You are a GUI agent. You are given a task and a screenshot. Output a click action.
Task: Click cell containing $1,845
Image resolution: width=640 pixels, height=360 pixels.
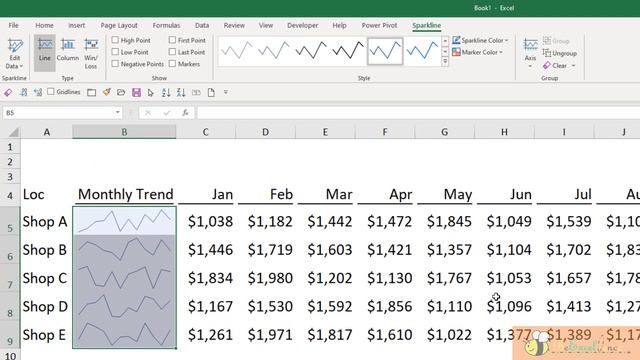click(444, 221)
